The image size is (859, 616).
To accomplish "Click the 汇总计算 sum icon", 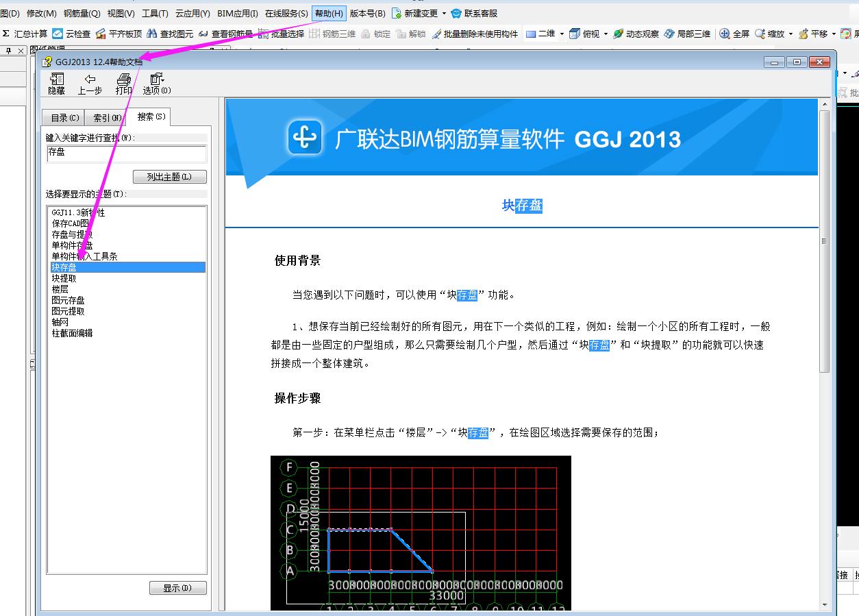I will pos(6,34).
